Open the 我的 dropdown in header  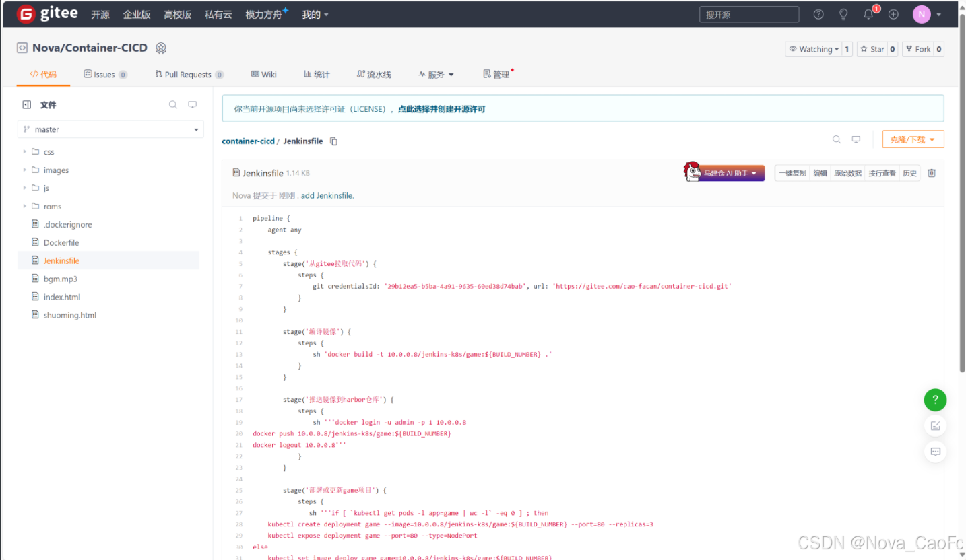315,14
